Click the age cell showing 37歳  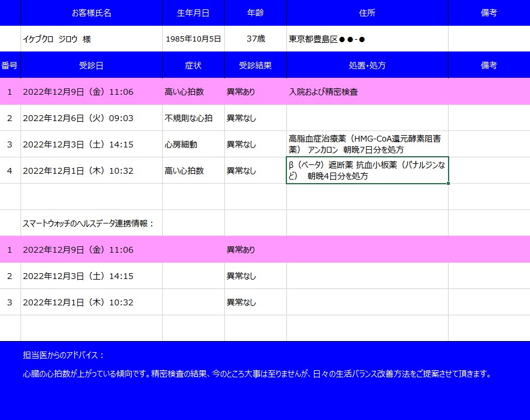coord(255,39)
